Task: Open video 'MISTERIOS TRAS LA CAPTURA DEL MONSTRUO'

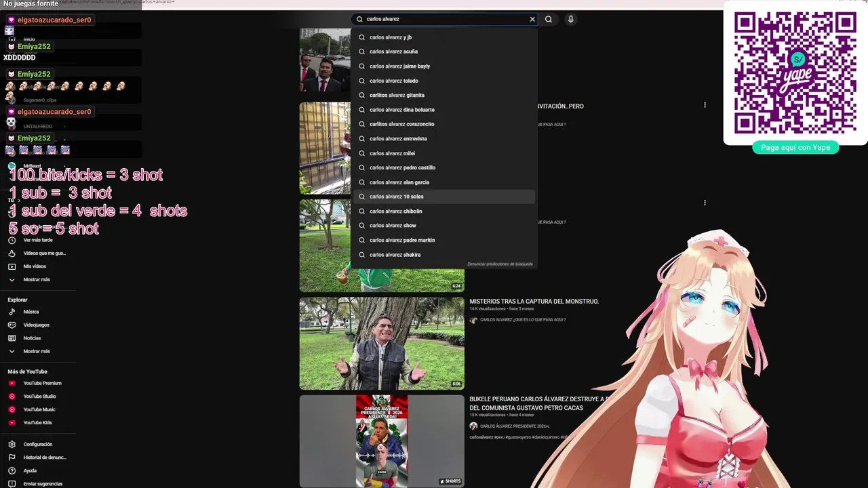Action: pyautogui.click(x=534, y=302)
